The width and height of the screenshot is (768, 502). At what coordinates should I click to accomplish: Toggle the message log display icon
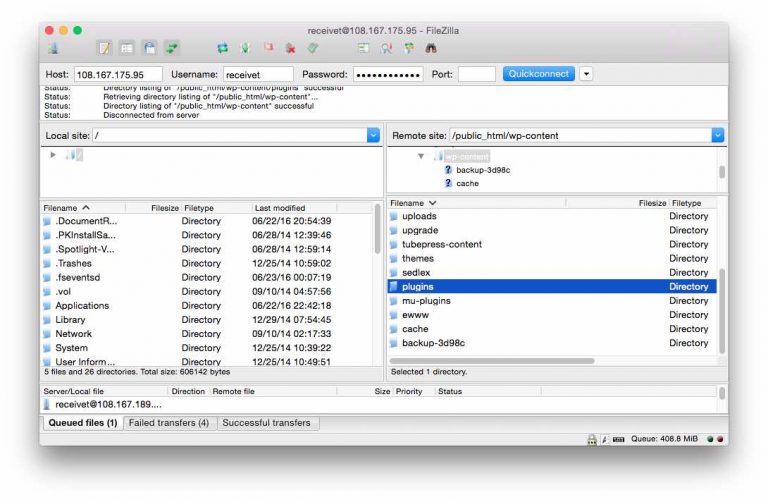pyautogui.click(x=104, y=48)
